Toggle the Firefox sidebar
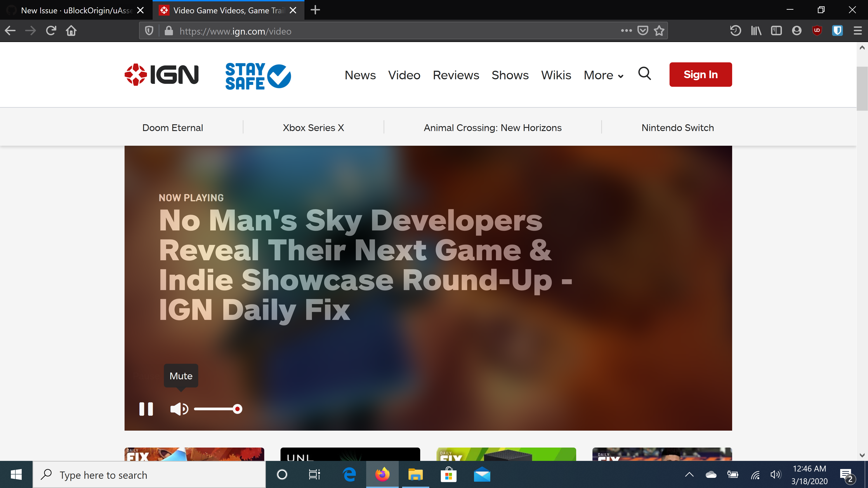This screenshot has width=868, height=488. click(776, 31)
